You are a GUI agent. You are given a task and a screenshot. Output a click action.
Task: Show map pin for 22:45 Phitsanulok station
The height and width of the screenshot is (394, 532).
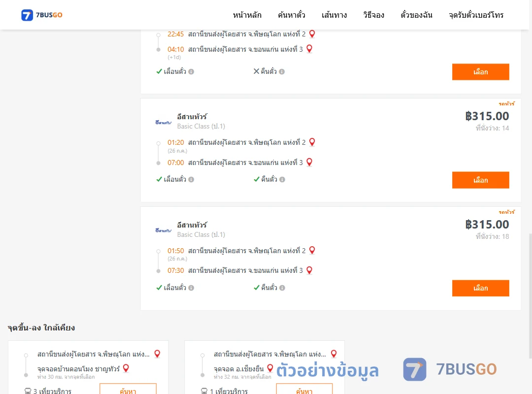[312, 34]
